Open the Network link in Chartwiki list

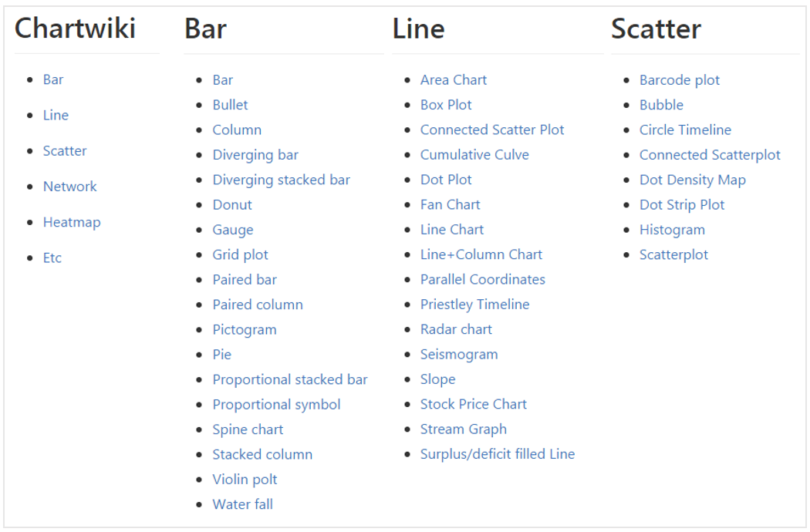69,187
